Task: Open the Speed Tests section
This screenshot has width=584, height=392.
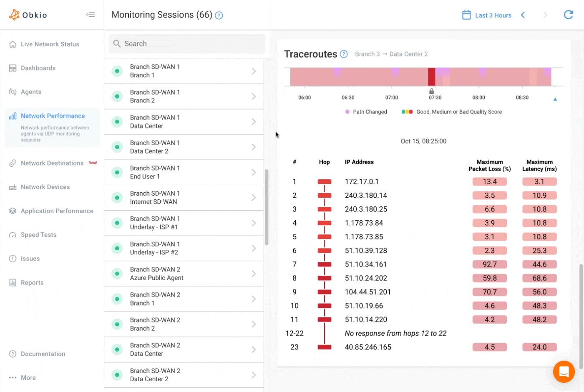Action: [39, 234]
